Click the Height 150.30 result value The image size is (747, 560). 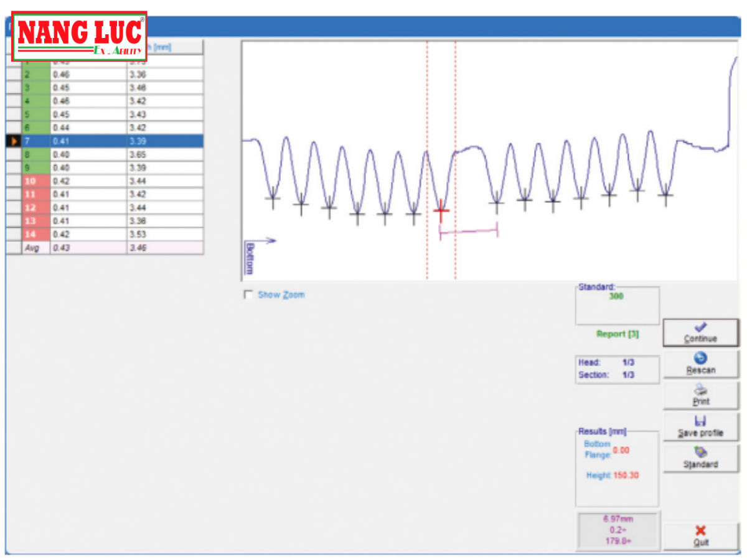click(x=626, y=475)
